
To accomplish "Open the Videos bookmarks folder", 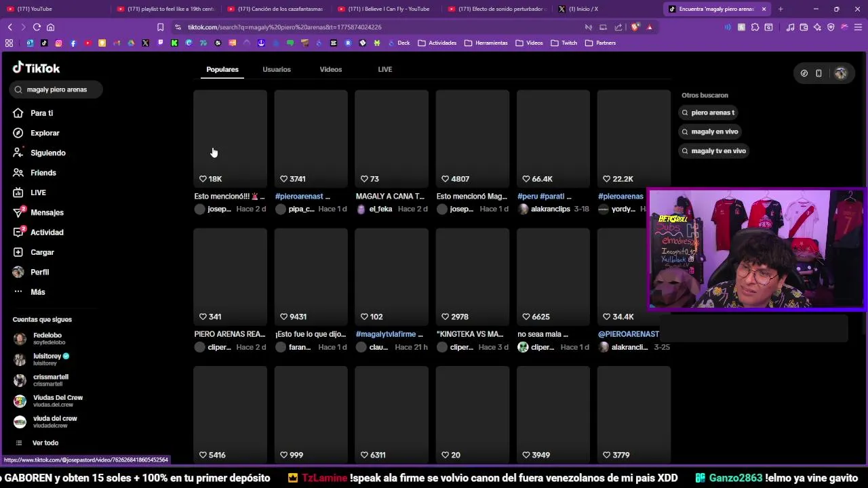I will [529, 43].
